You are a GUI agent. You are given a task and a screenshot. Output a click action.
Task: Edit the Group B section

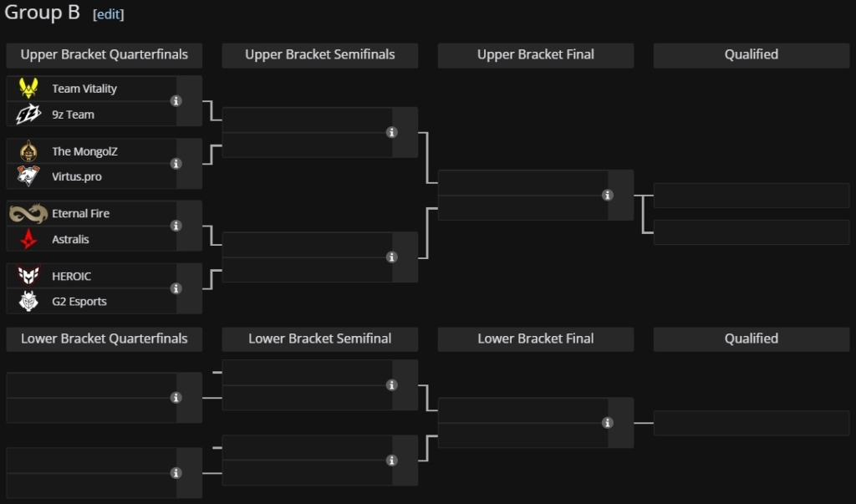tap(109, 14)
